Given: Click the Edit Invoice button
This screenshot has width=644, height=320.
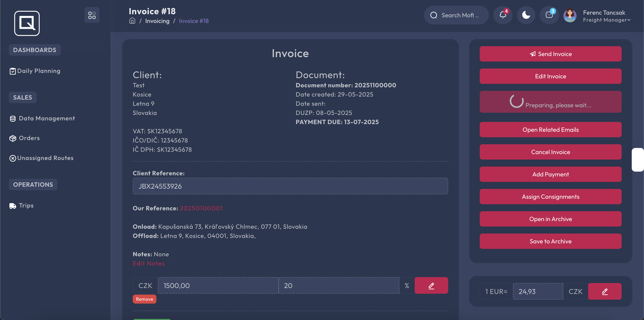Looking at the screenshot, I should 550,76.
